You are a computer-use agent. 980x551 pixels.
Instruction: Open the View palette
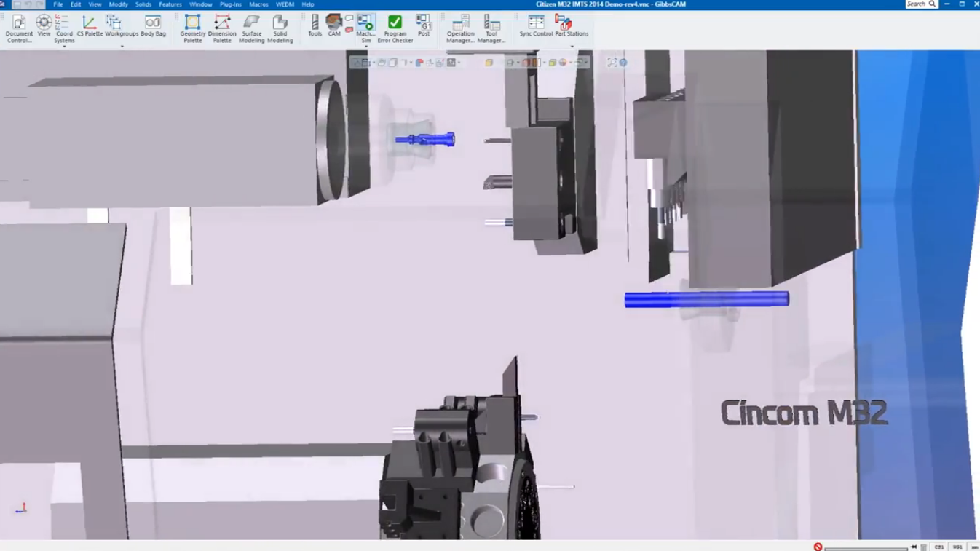(x=44, y=25)
